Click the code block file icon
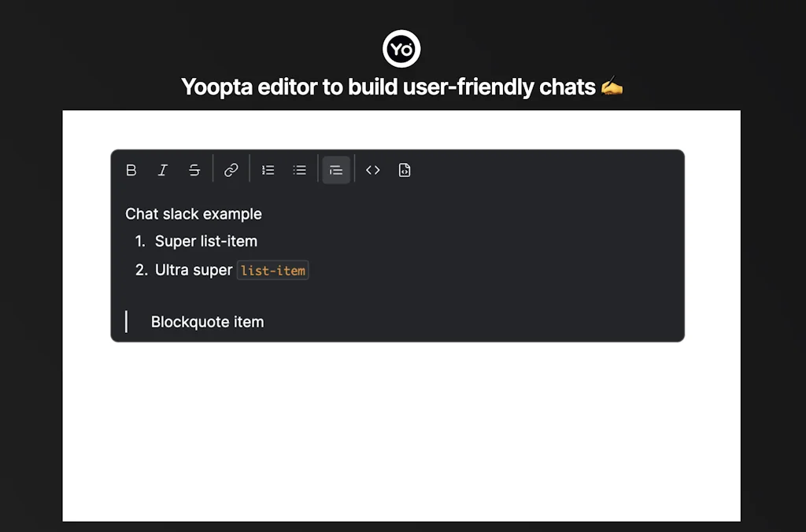This screenshot has width=806, height=532. click(404, 169)
